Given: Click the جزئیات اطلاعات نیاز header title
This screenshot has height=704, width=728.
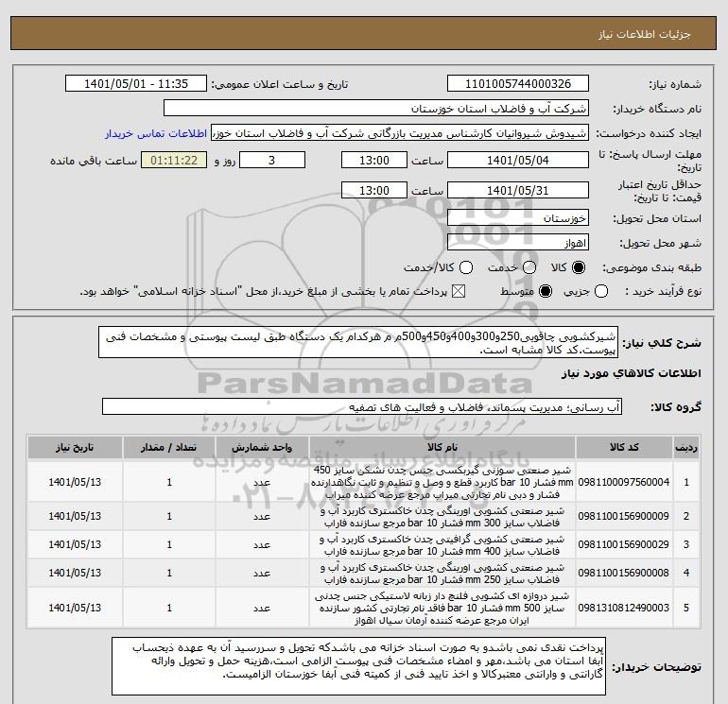Looking at the screenshot, I should pyautogui.click(x=645, y=34).
